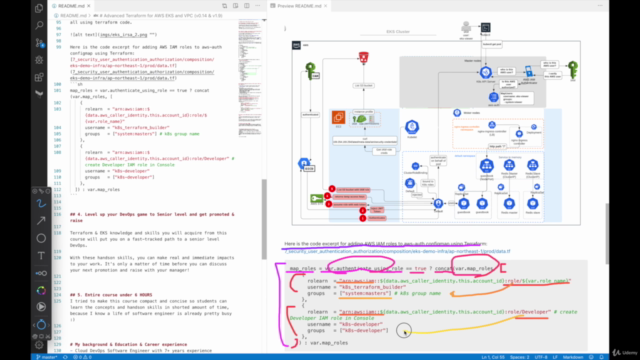This screenshot has height=360, width=640.
Task: Click the open preview to side icon
Action: pos(236,6)
